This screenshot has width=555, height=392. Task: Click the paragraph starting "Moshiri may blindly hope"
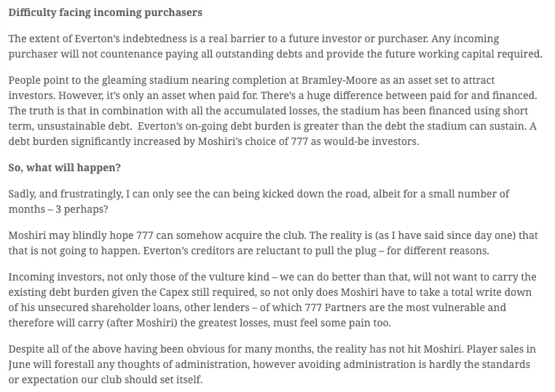[273, 243]
